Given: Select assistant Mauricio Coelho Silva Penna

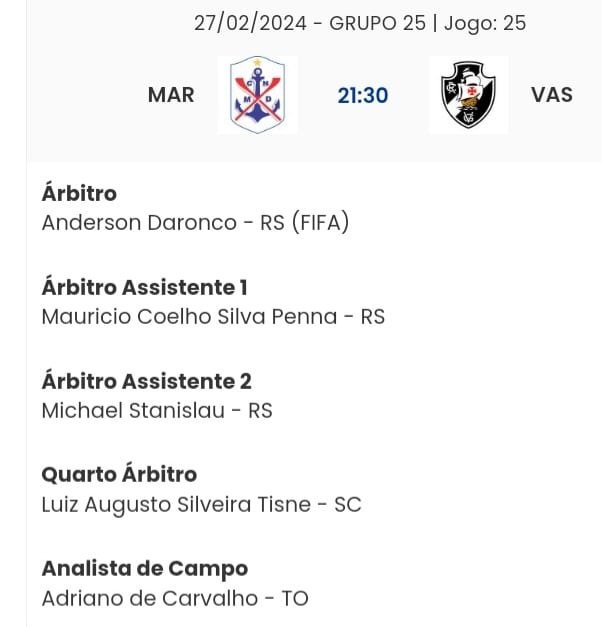Looking at the screenshot, I should 213,316.
